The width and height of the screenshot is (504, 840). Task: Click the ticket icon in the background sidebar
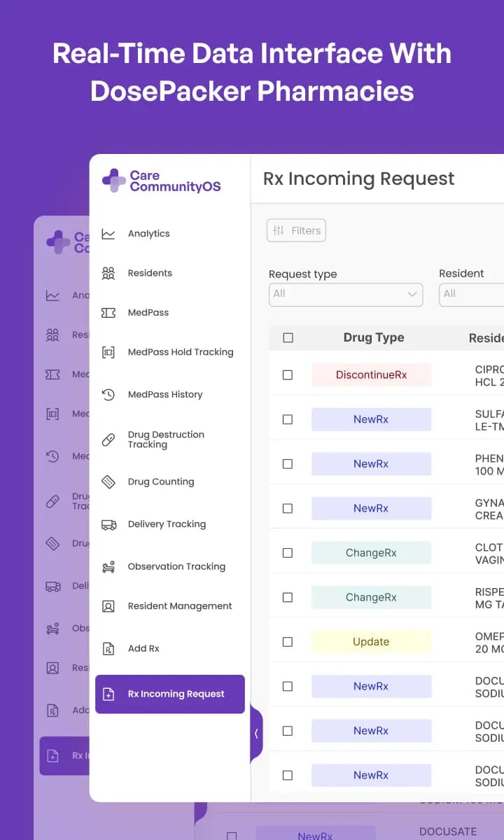(52, 374)
